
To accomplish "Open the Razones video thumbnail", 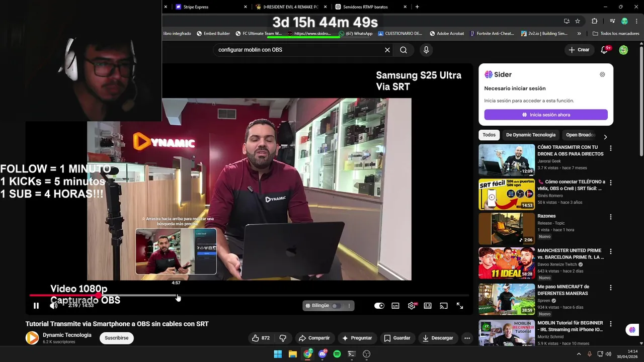I will click(507, 228).
